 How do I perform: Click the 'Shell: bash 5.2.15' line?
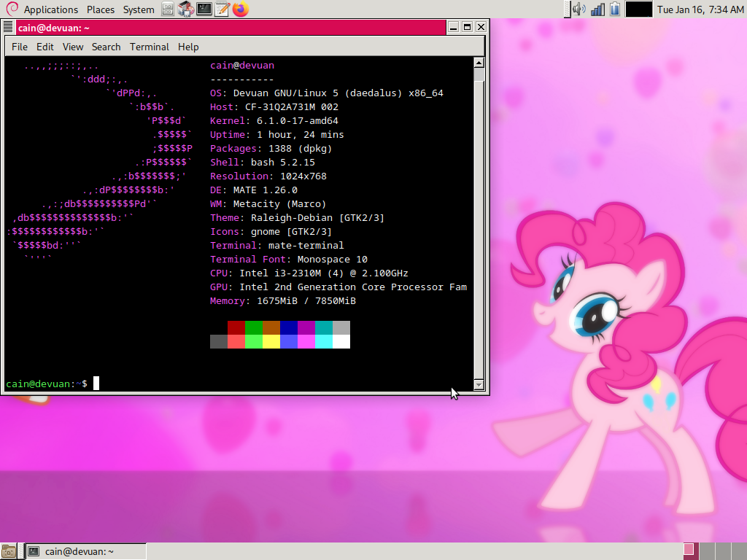click(x=263, y=162)
